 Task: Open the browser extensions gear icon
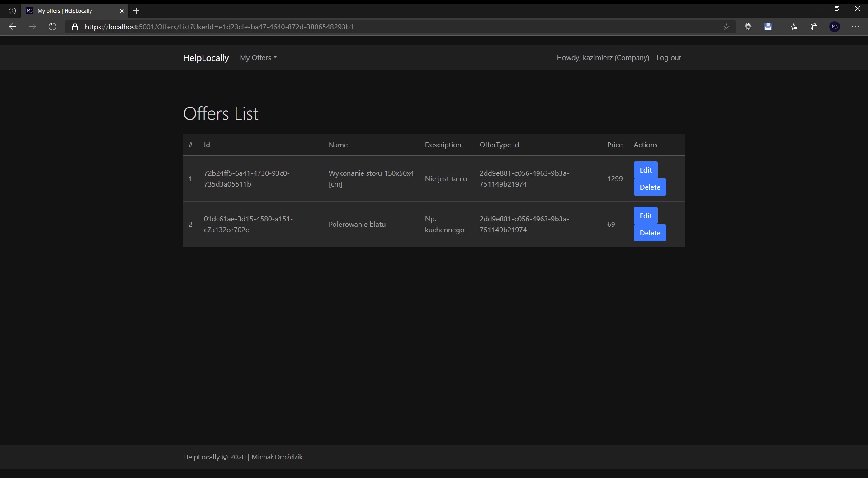(x=748, y=27)
